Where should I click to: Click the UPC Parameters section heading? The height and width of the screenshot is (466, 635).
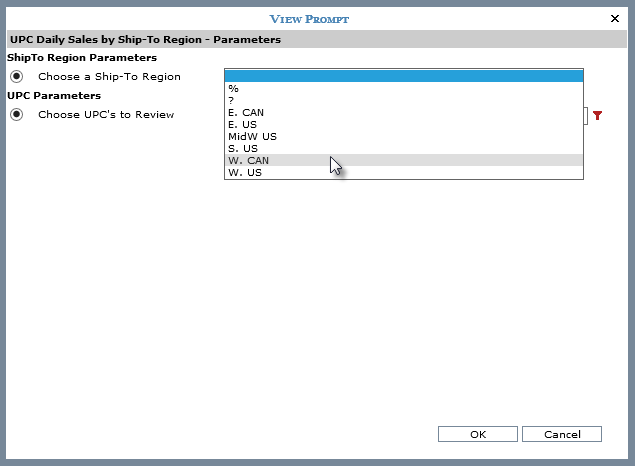click(x=54, y=96)
